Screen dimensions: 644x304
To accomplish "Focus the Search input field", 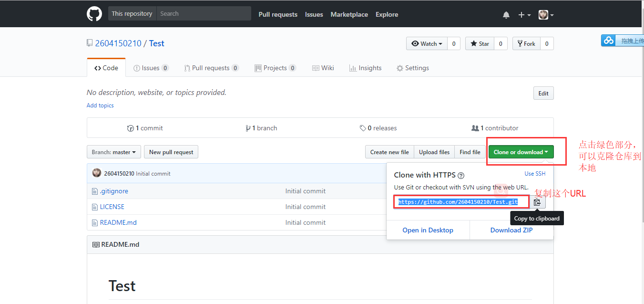I will [x=204, y=13].
